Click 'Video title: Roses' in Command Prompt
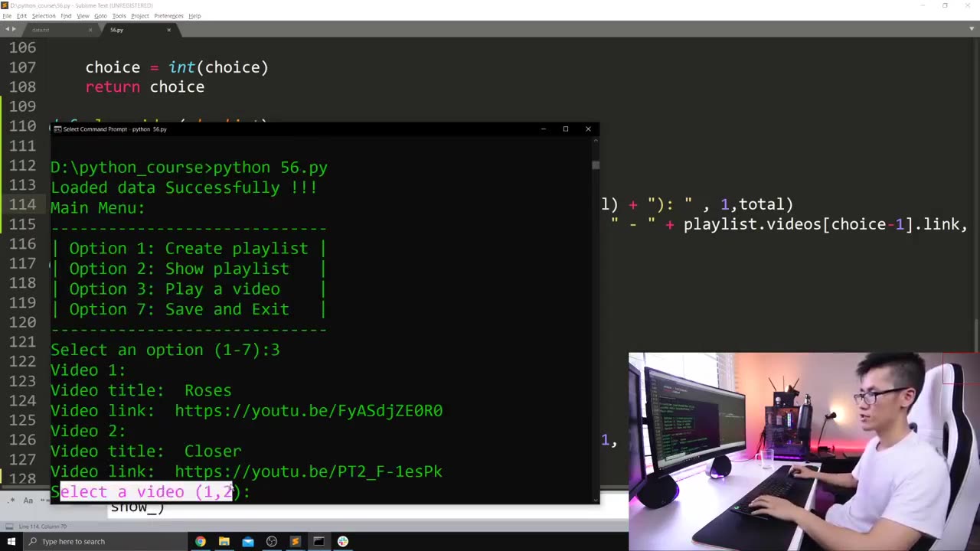Screen dimensions: 980x551 pyautogui.click(x=141, y=390)
